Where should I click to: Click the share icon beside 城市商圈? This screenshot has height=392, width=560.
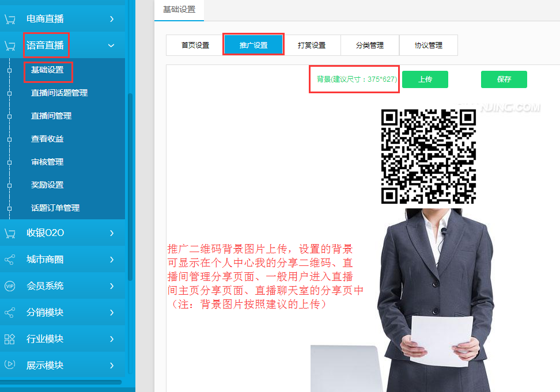pos(10,260)
